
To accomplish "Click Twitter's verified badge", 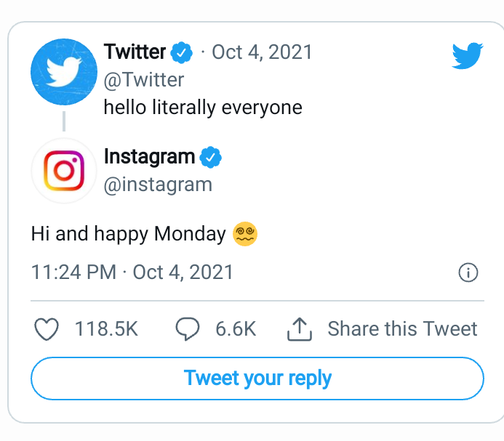I will pos(182,52).
